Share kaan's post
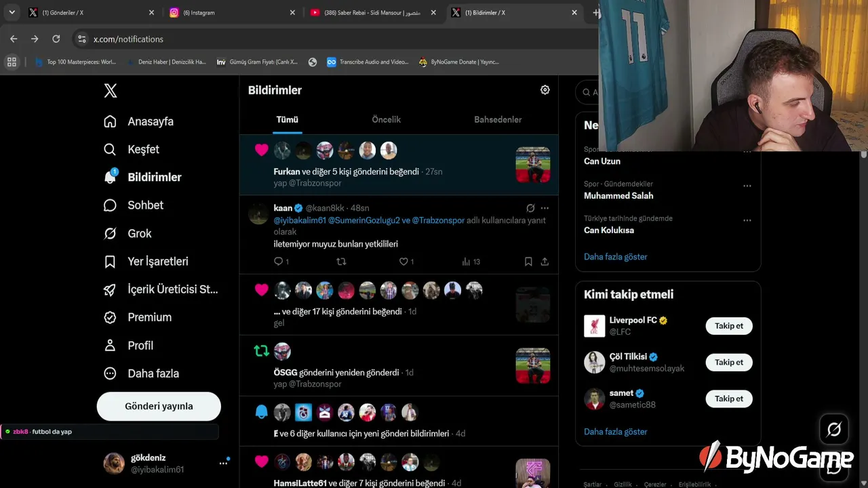868x488 pixels. 545,262
